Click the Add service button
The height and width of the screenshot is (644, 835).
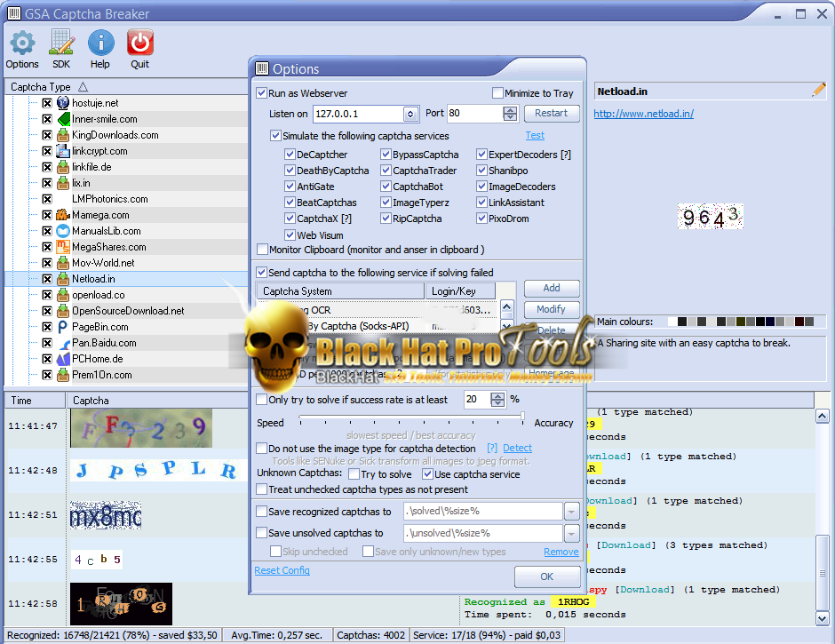tap(552, 288)
